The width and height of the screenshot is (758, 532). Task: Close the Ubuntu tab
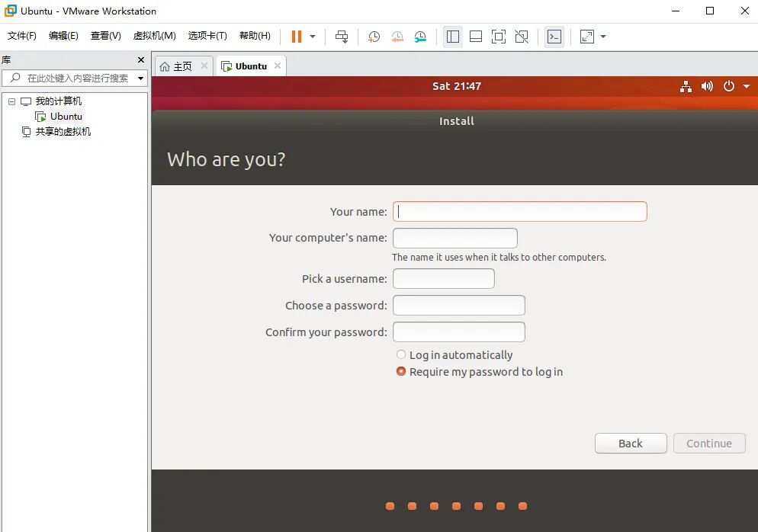click(278, 66)
